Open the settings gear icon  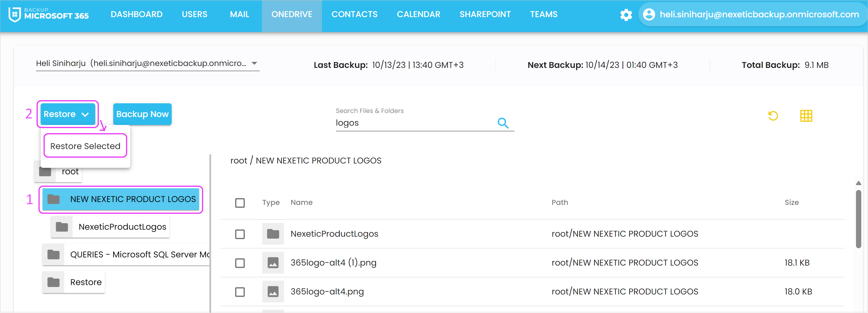626,14
